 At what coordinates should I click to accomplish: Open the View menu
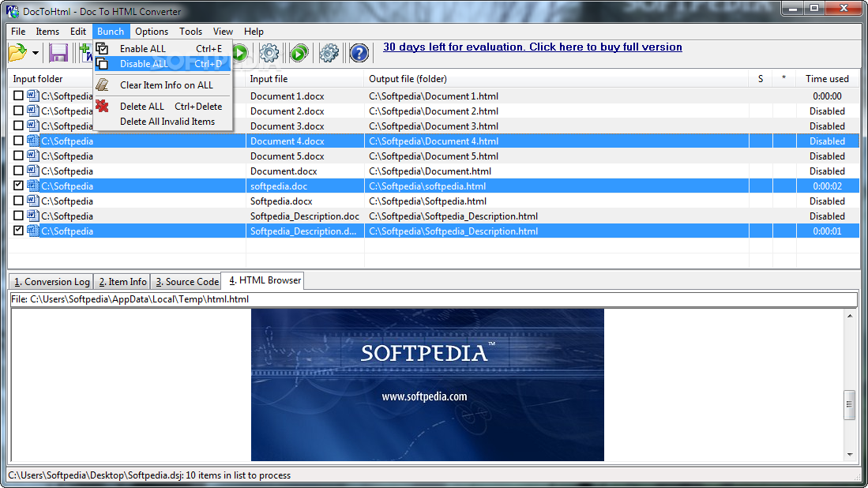223,32
